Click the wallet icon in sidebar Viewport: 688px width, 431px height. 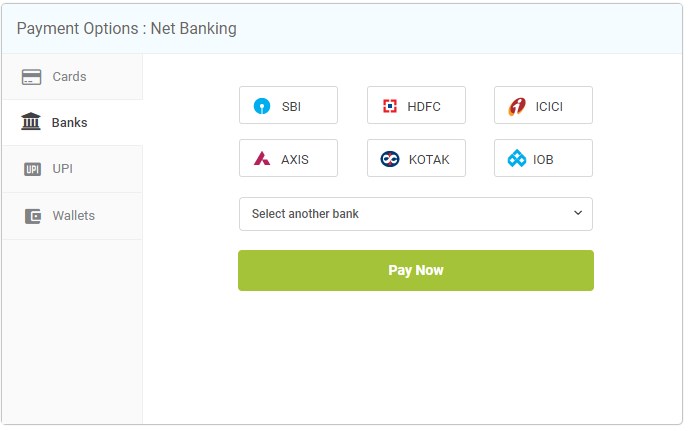pos(32,216)
